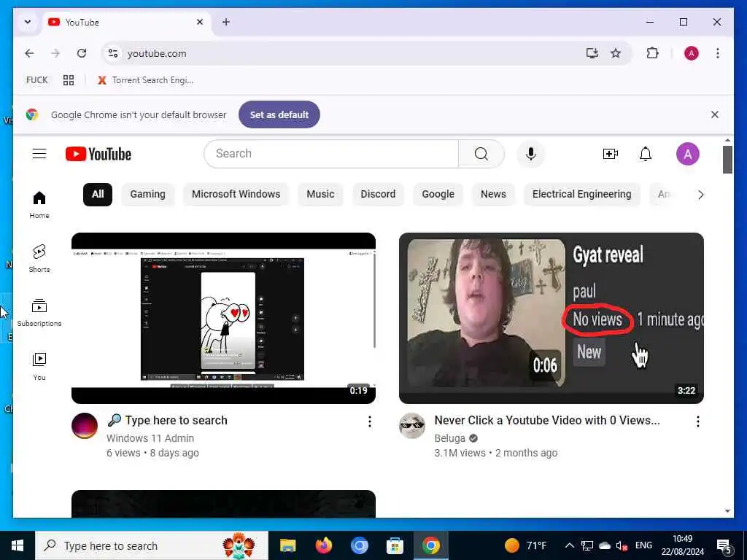Open Microsoft Store from taskbar

click(x=395, y=545)
